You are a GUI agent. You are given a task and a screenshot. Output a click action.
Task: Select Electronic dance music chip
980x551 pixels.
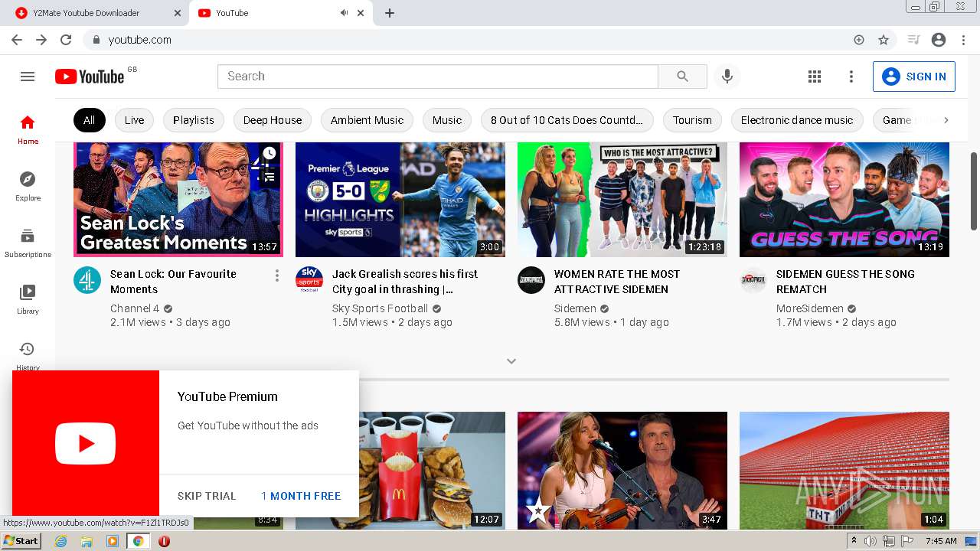797,120
